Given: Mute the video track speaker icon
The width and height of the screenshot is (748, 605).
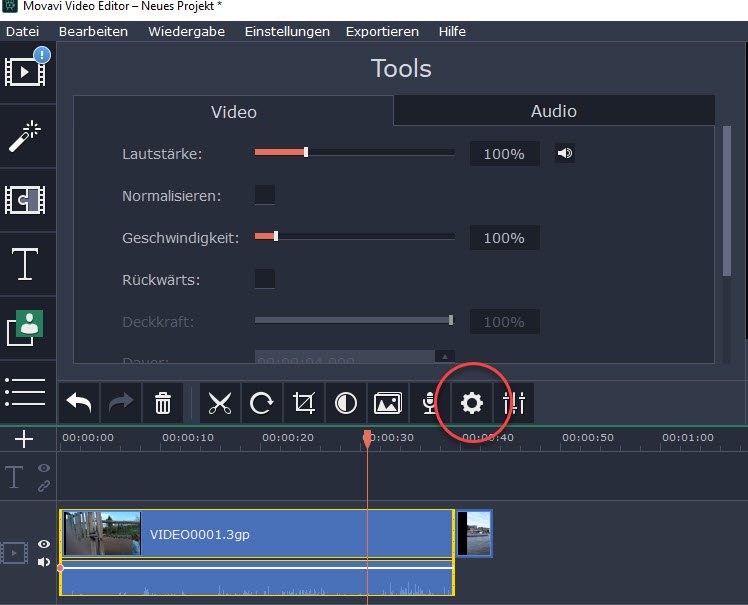Looking at the screenshot, I should click(x=44, y=562).
